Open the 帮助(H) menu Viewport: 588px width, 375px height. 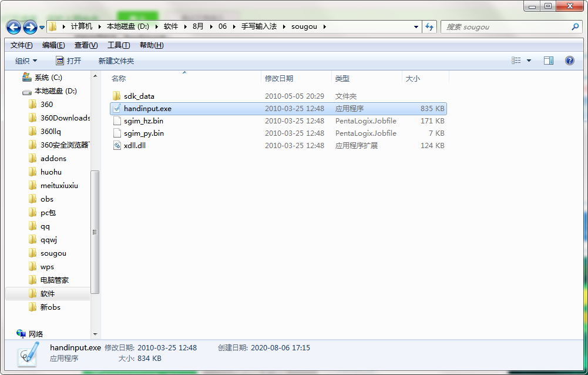152,45
